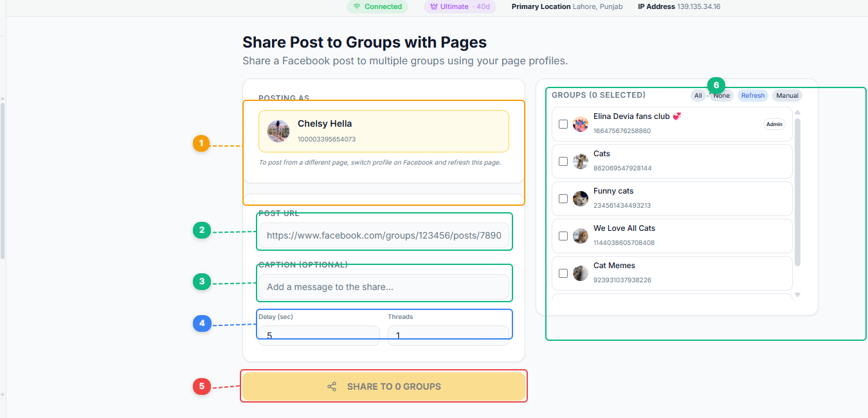
Task: Deselect groups with the None button
Action: pos(722,96)
